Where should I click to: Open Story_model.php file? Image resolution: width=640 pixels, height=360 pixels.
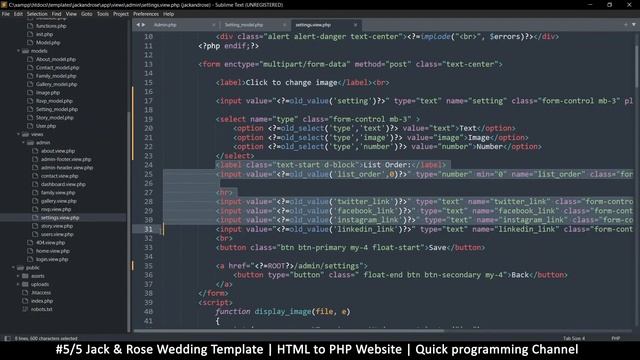[x=55, y=118]
